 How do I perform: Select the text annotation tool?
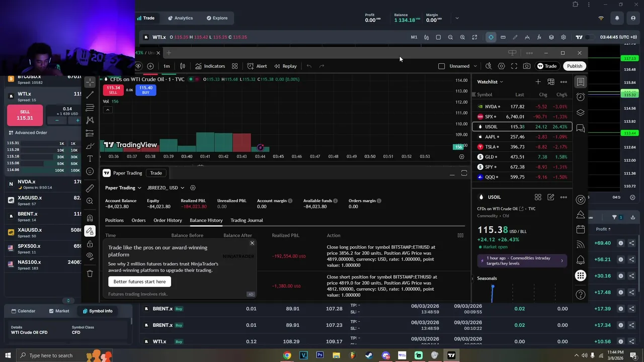tap(90, 158)
